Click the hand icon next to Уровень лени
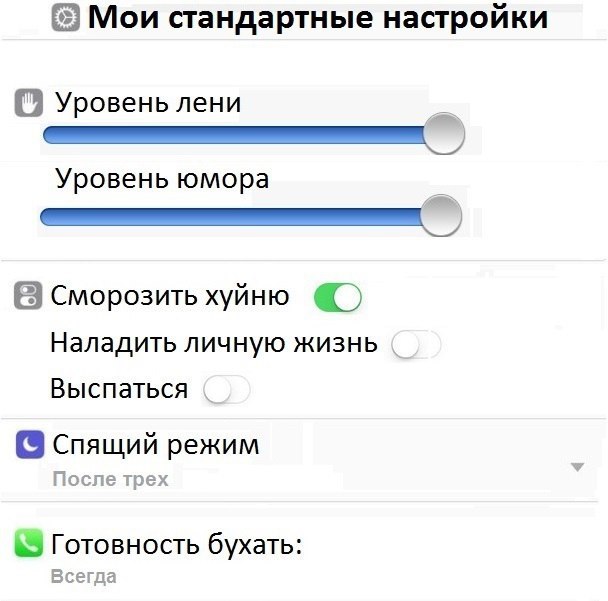 [29, 103]
